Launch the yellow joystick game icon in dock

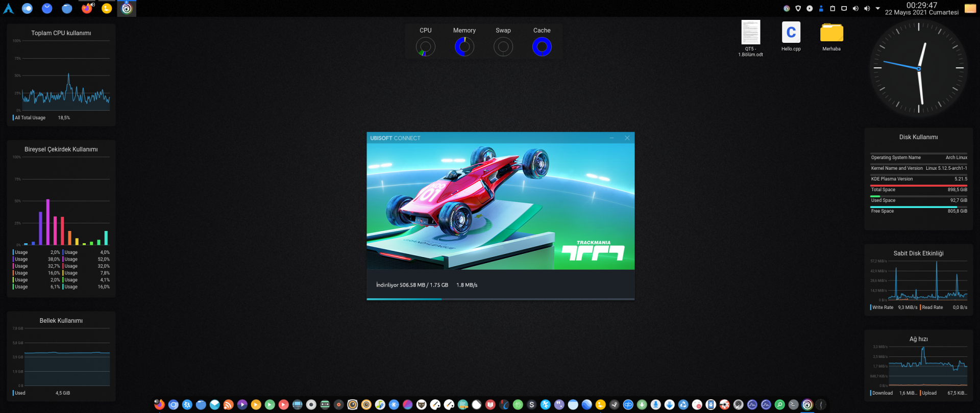click(601, 405)
